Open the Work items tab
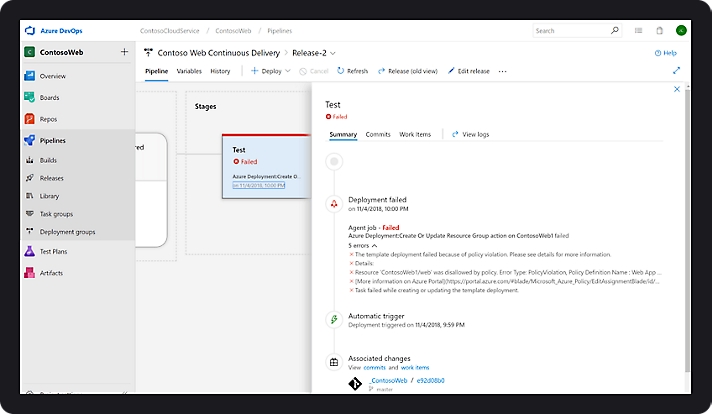 [x=415, y=134]
